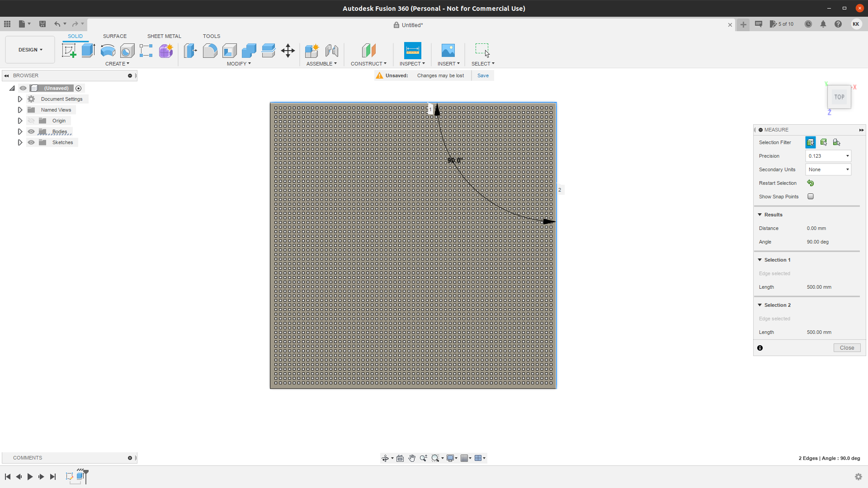Select the Extrude tool icon
Screen dimensions: 868x488
pos(88,51)
